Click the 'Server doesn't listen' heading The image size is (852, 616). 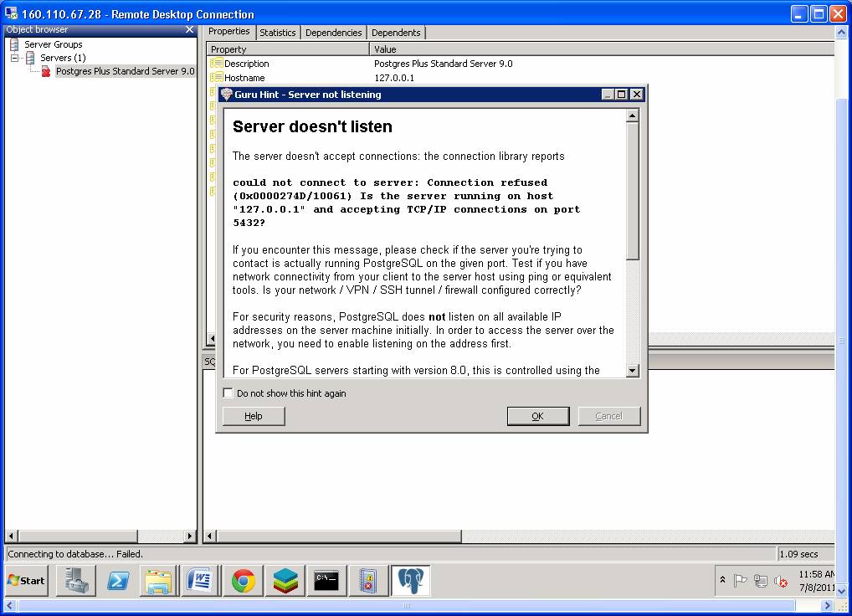312,126
